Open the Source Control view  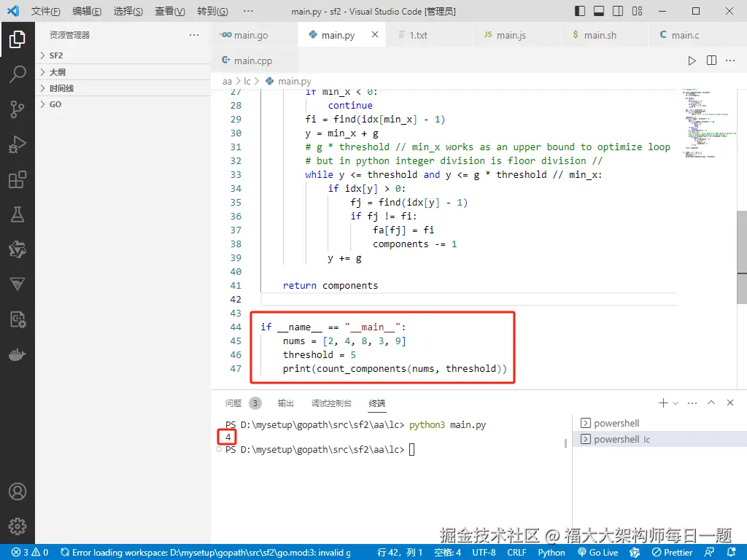pos(18,109)
